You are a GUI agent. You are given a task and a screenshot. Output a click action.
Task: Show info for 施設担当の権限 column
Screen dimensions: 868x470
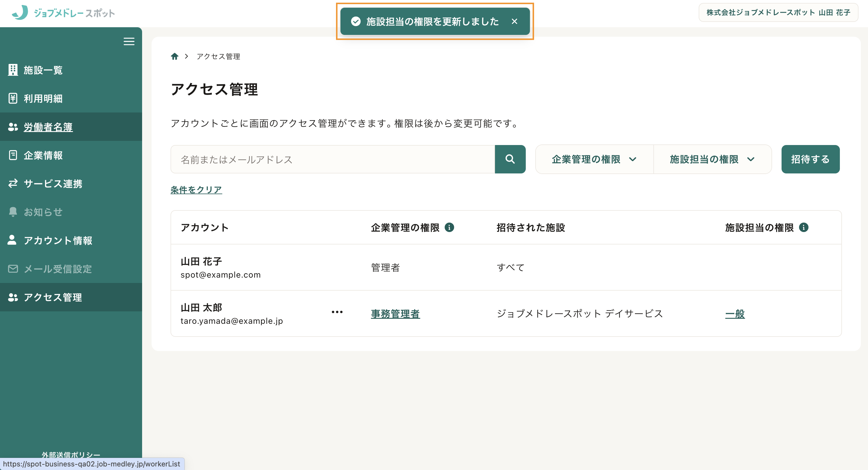click(804, 227)
